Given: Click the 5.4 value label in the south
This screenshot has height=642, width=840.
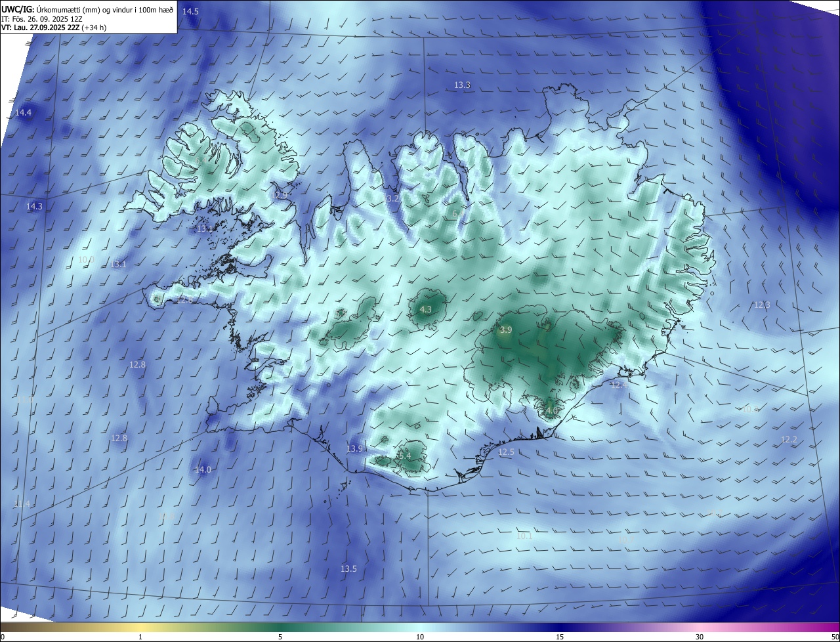Looking at the screenshot, I should [404, 456].
